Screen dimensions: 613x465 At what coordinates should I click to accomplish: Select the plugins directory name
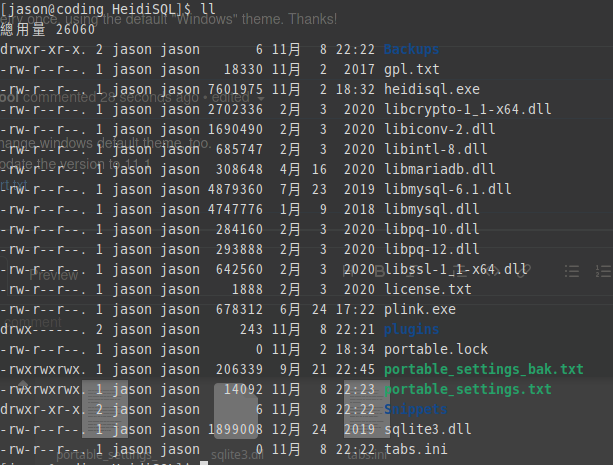[411, 329]
